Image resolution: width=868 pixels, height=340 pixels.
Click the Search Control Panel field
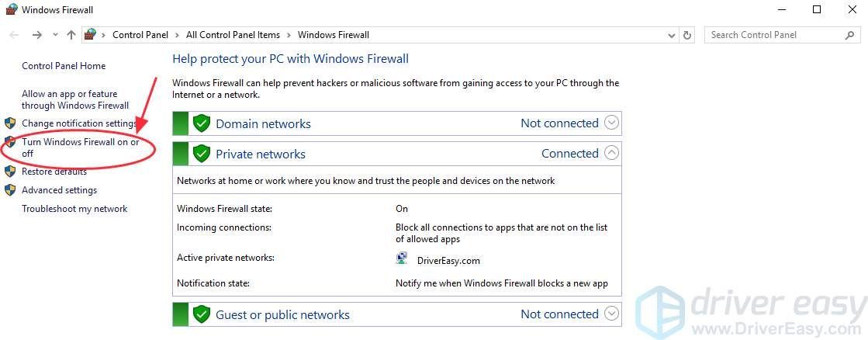(776, 35)
